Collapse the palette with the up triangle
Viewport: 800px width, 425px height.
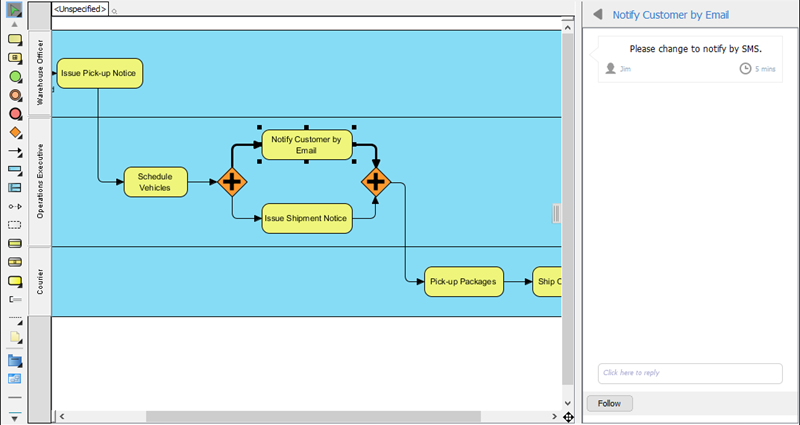pyautogui.click(x=15, y=23)
